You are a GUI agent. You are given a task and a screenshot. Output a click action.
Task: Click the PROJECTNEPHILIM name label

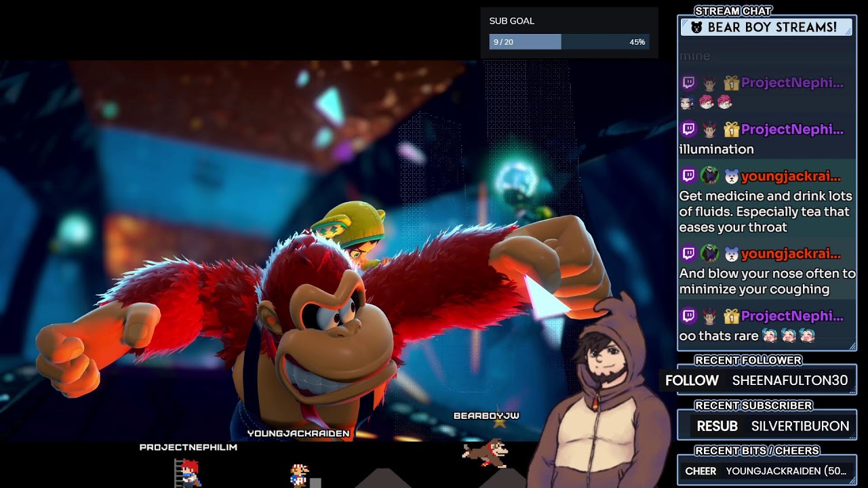point(188,447)
